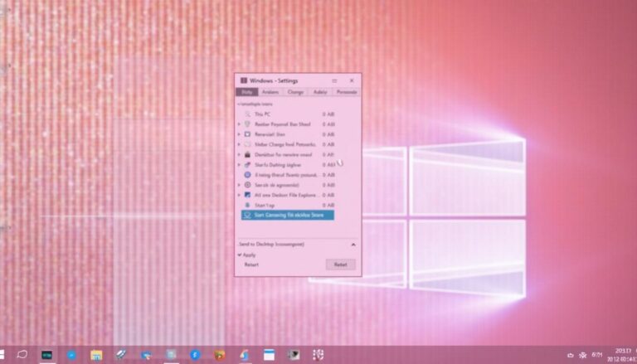The height and width of the screenshot is (364, 637).
Task: Switch to the Personale tab
Action: (x=347, y=92)
